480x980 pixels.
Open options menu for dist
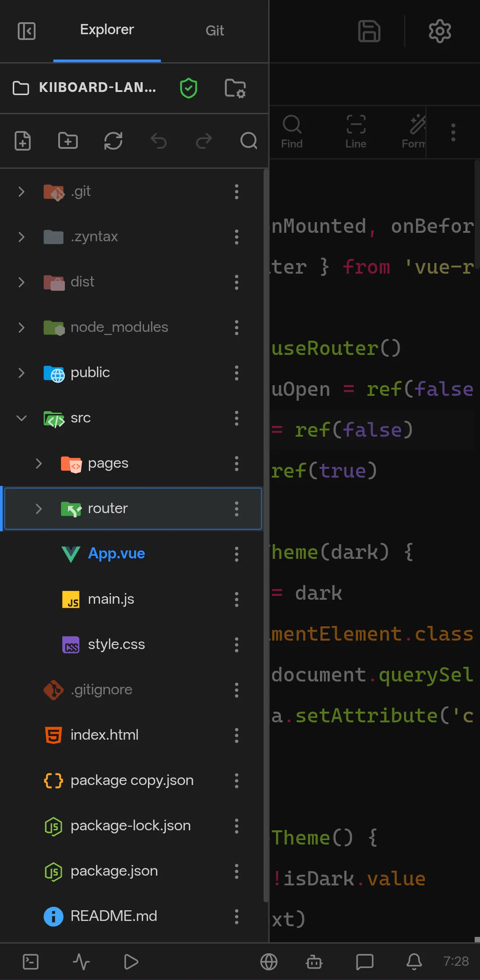click(x=236, y=282)
